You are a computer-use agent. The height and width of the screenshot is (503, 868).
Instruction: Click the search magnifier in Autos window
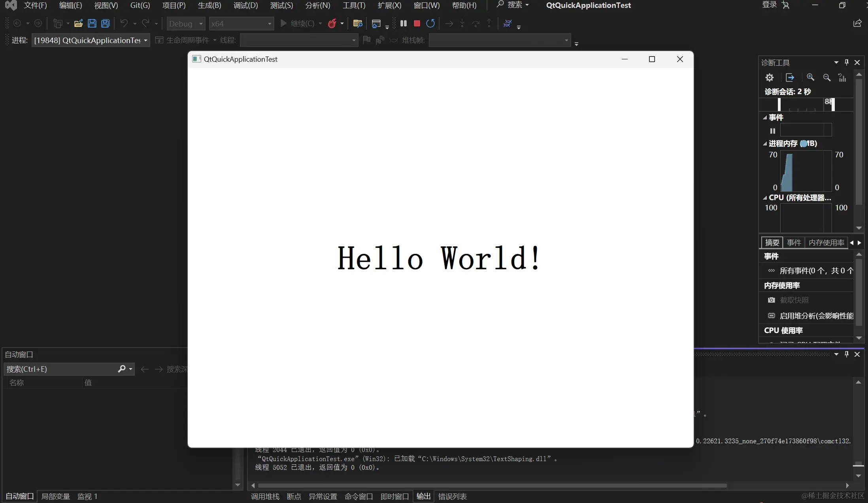tap(122, 369)
